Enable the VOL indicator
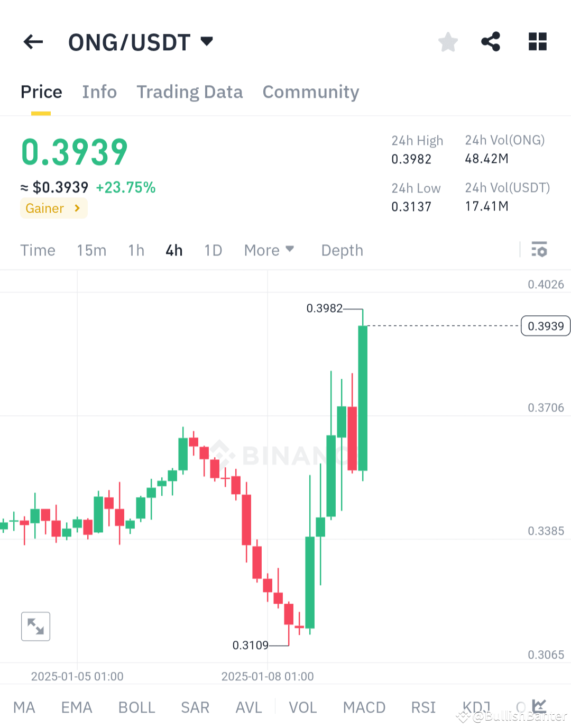 [x=302, y=707]
